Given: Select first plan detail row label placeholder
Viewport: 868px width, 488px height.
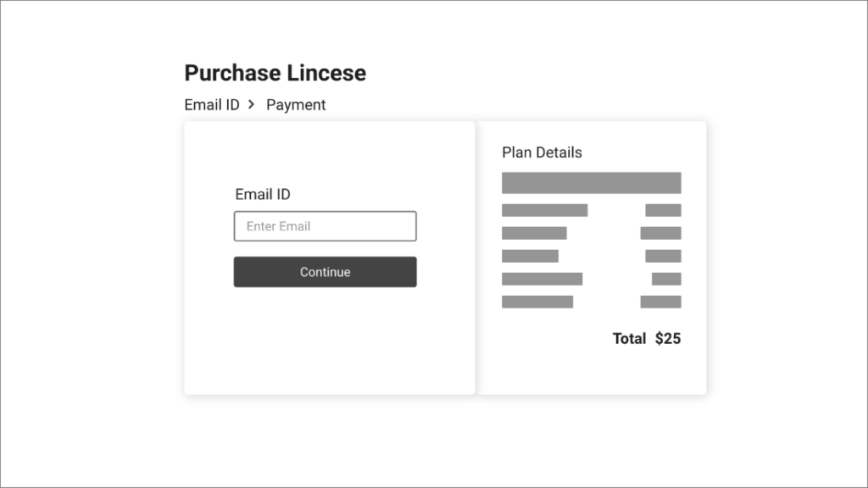Looking at the screenshot, I should point(545,210).
